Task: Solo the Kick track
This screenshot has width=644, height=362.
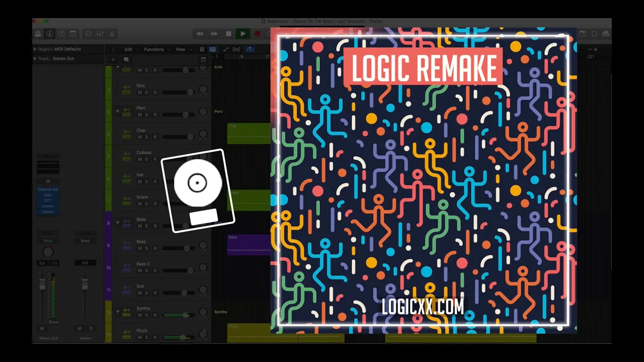Action: [146, 93]
